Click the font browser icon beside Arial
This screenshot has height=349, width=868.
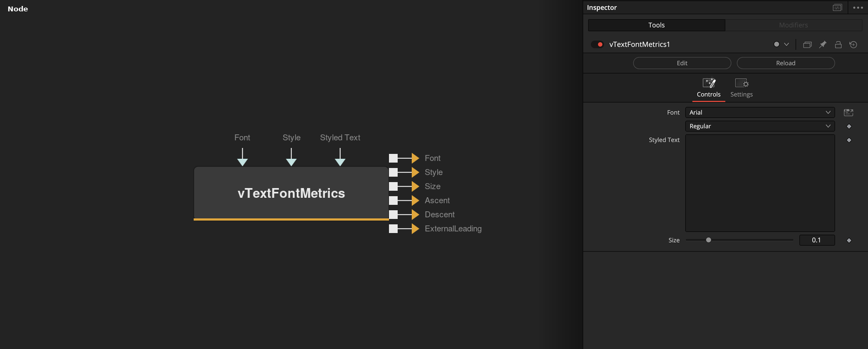click(x=848, y=113)
